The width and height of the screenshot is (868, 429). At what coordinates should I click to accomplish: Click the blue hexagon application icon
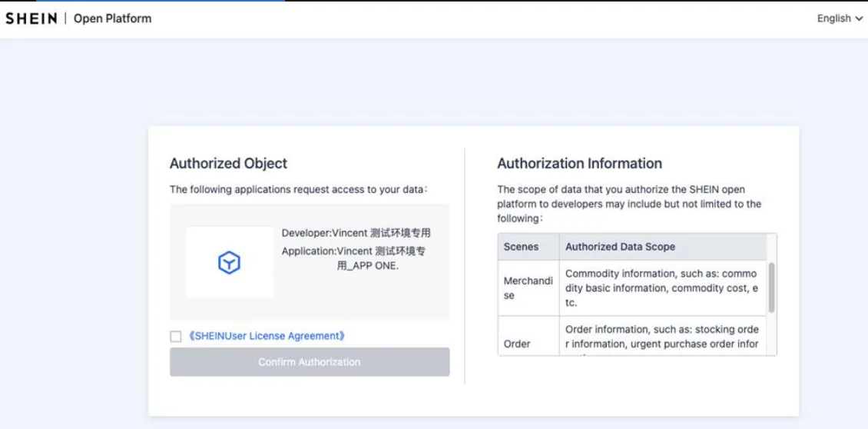pyautogui.click(x=229, y=262)
